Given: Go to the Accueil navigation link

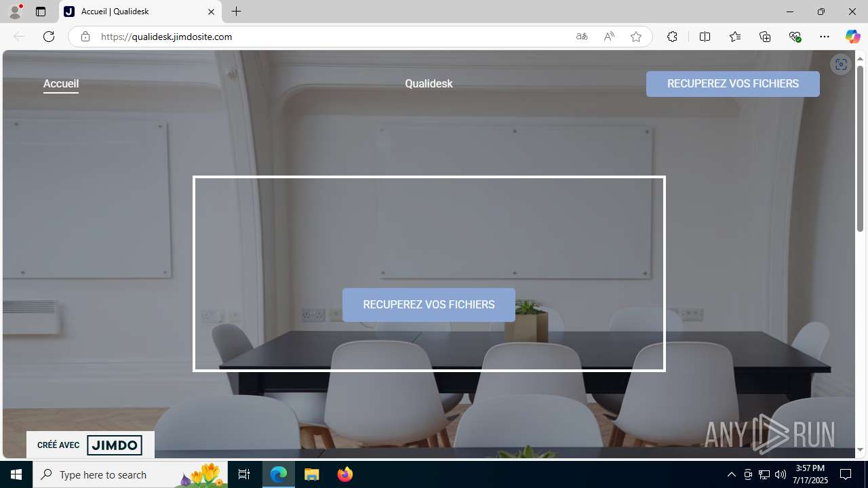Looking at the screenshot, I should coord(61,84).
